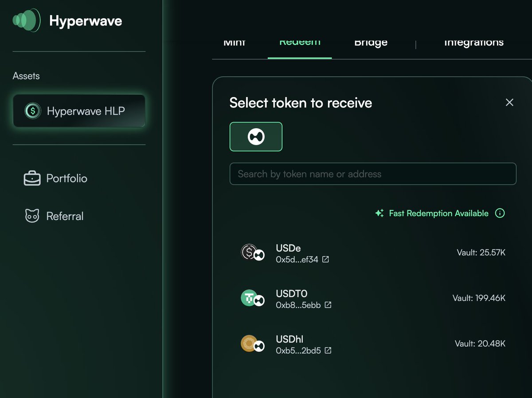Switch to the Bridge tab
Image resolution: width=532 pixels, height=398 pixels.
tap(371, 43)
